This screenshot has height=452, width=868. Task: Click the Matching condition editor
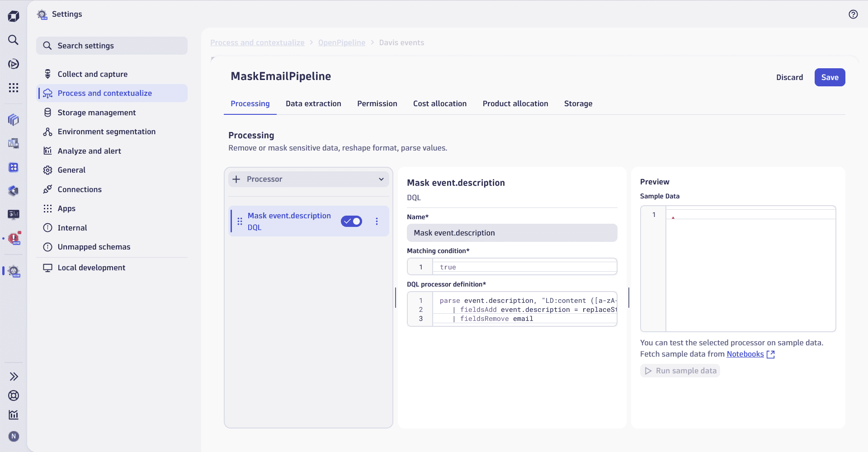point(512,267)
